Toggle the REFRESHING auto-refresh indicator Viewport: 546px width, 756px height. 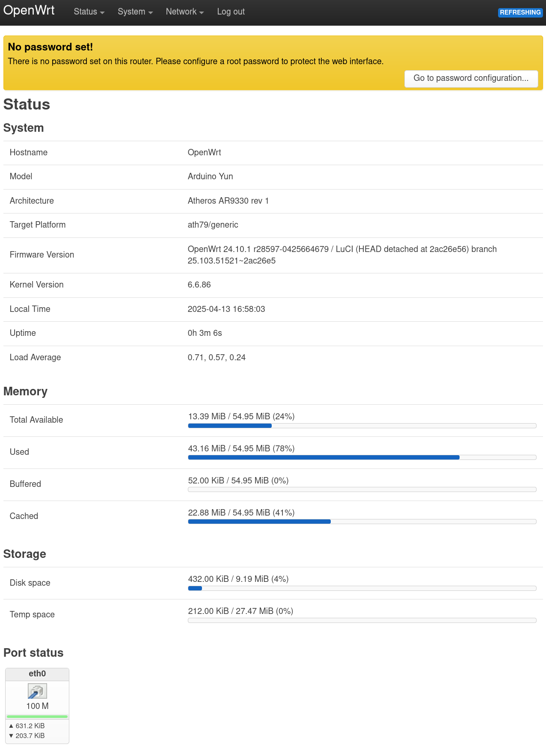pos(520,12)
